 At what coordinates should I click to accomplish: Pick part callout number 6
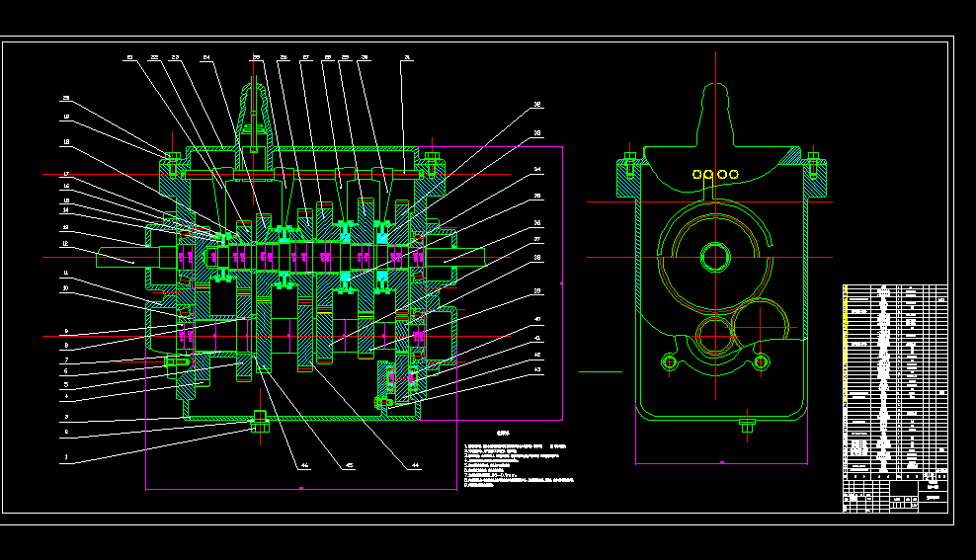tap(66, 371)
